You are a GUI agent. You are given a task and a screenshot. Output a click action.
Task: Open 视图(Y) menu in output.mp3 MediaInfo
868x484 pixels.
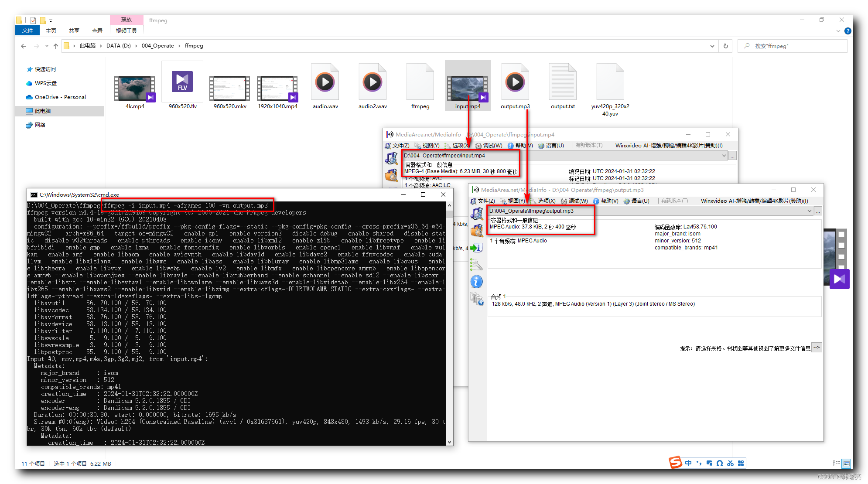[x=513, y=201]
